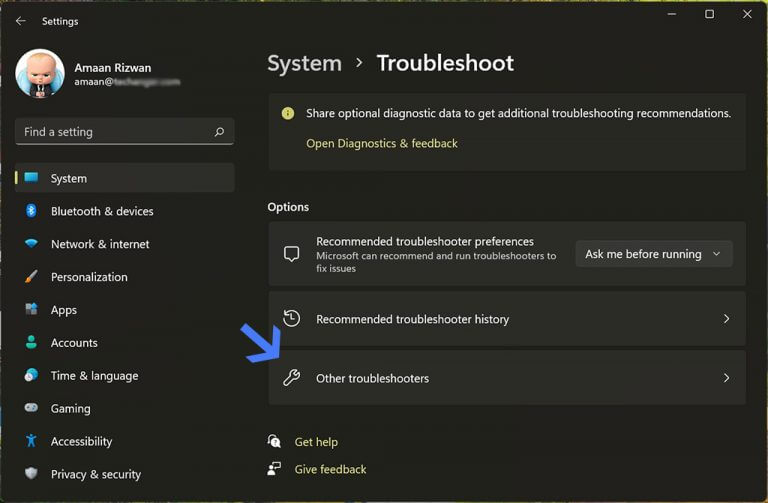Screen dimensions: 768x503
Task: Click the Get help icon
Action: [274, 441]
